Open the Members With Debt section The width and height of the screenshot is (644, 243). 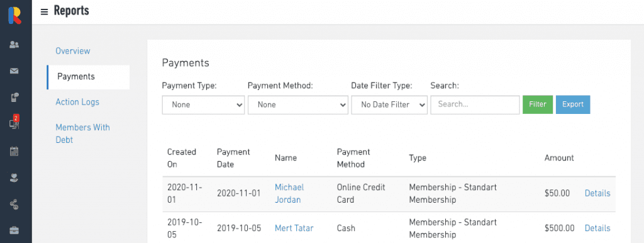(82, 133)
